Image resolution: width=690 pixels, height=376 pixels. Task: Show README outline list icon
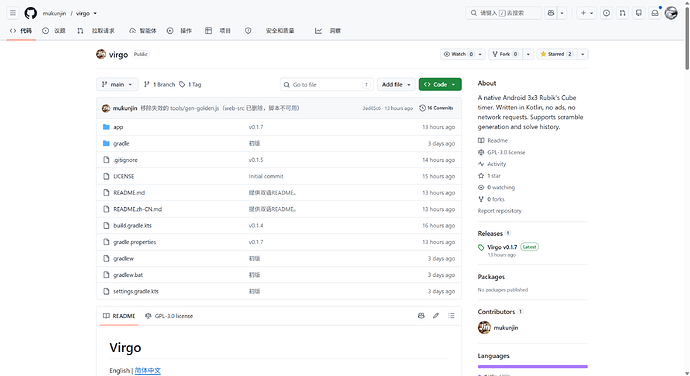[451, 316]
